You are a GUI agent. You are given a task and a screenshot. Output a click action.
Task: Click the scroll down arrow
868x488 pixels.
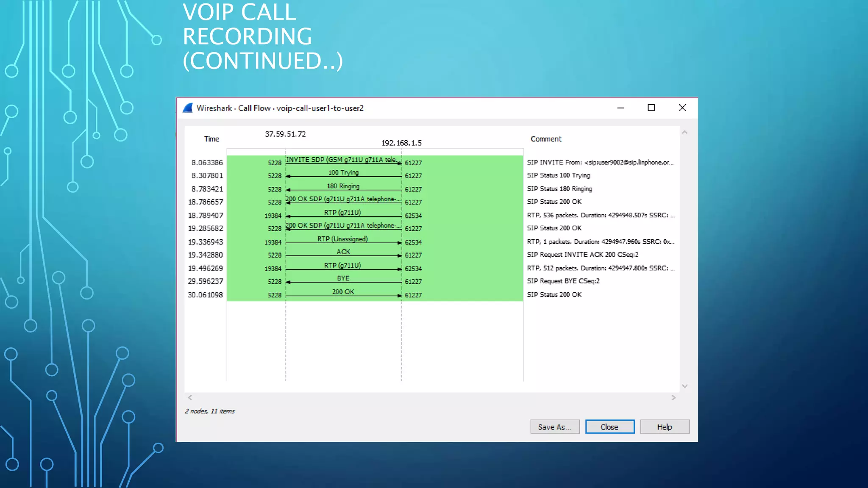[684, 386]
